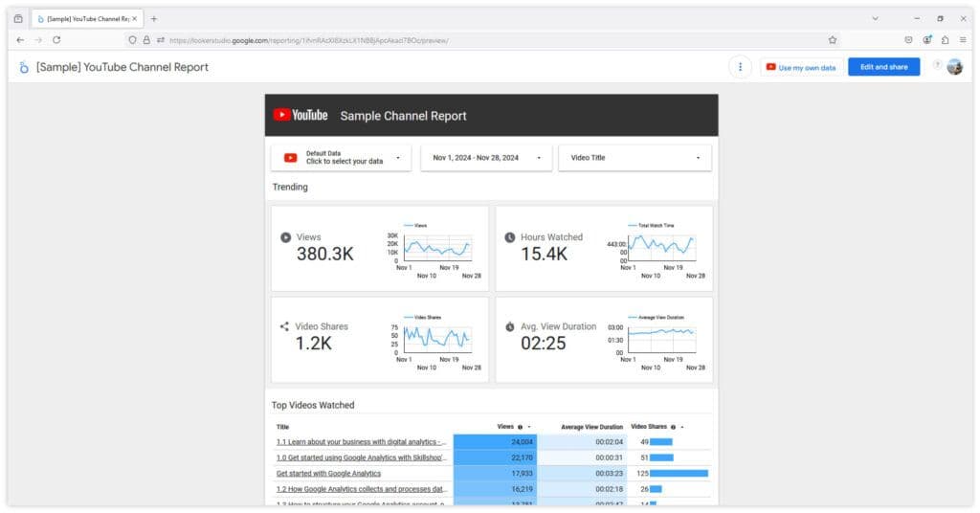This screenshot has width=980, height=513.
Task: Click the Video Shares column info icon
Action: pyautogui.click(x=673, y=427)
